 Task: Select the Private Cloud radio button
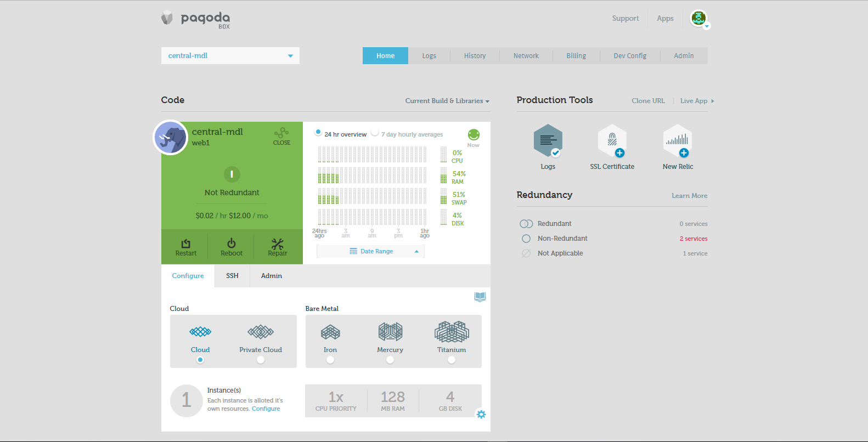pyautogui.click(x=261, y=360)
